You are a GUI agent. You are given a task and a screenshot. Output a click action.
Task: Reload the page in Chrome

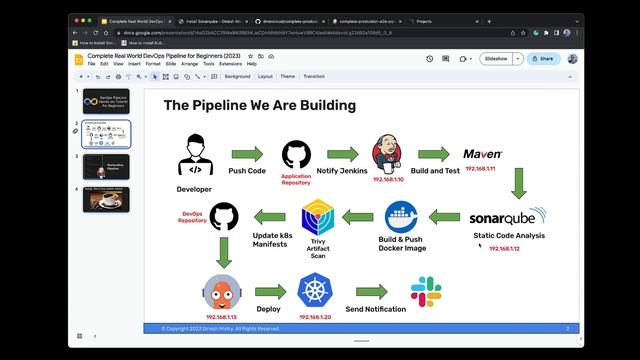(96, 33)
